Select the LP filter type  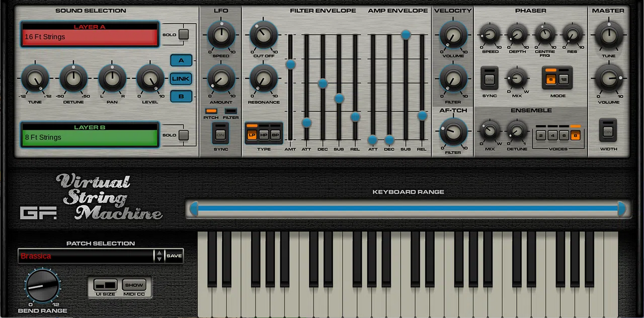pos(251,135)
